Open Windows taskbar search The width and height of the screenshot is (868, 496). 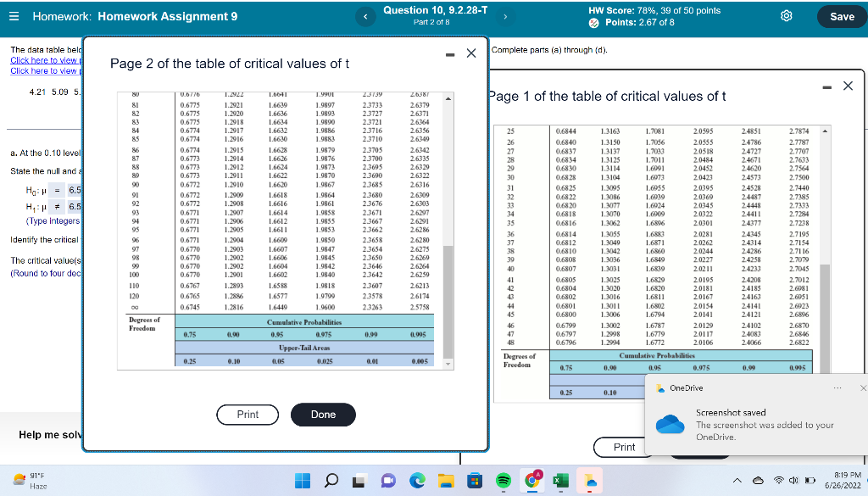click(331, 481)
